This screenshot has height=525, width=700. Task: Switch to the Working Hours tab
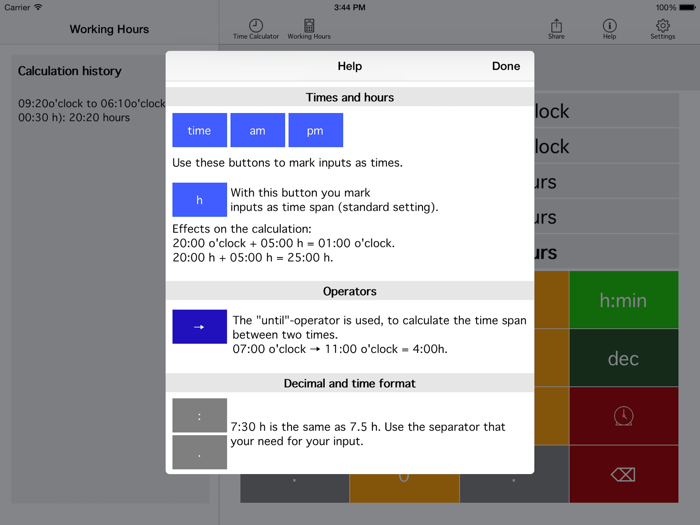pyautogui.click(x=309, y=29)
